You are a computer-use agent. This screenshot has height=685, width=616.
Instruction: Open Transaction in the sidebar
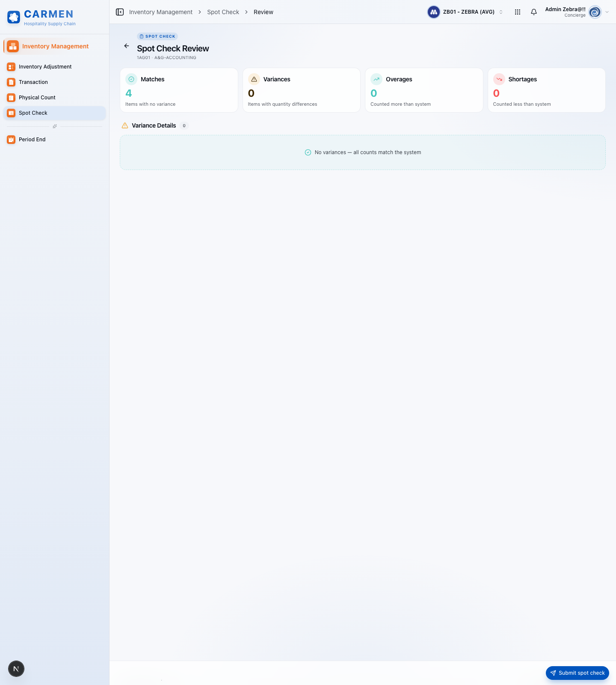click(55, 82)
